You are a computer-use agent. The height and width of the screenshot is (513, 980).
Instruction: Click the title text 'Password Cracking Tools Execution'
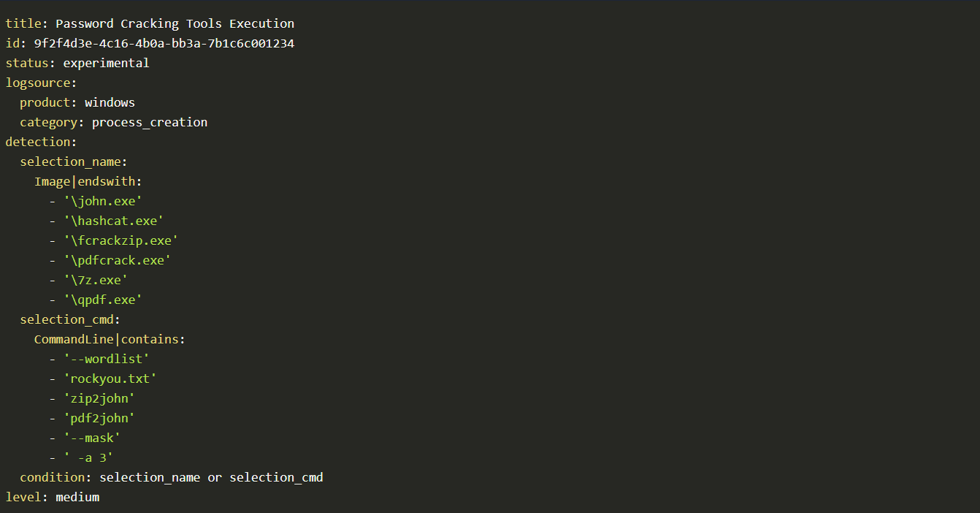click(175, 23)
